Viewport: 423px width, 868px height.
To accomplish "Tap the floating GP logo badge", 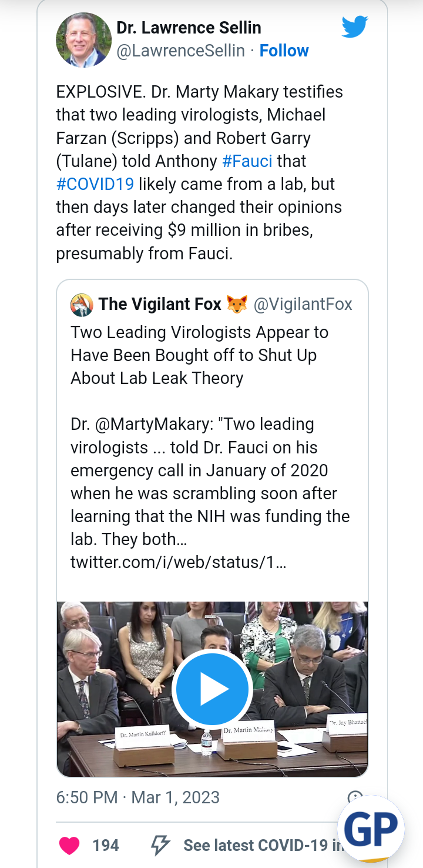I will click(x=371, y=829).
